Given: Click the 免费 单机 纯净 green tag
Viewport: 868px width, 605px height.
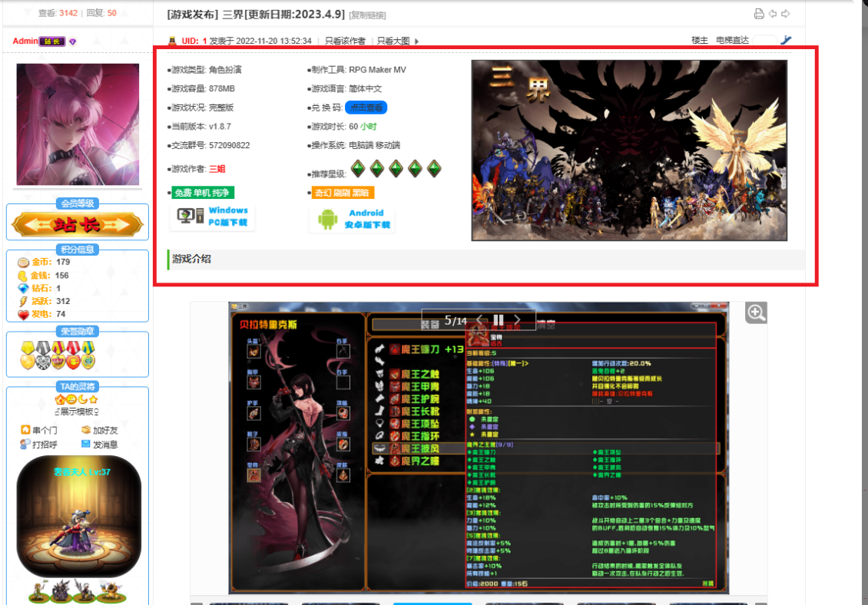Looking at the screenshot, I should point(203,193).
